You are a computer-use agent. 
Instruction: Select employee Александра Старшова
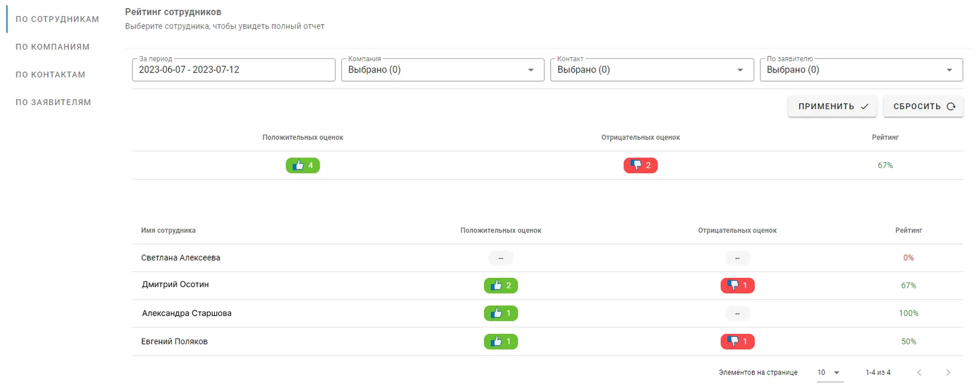187,313
